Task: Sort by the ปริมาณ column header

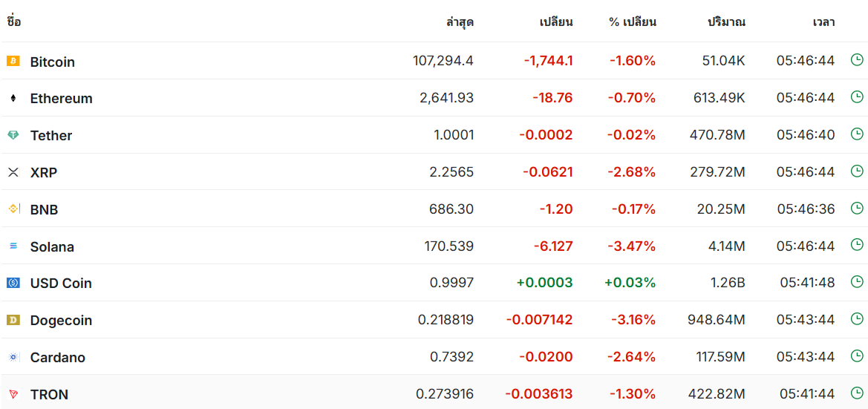Action: pos(726,22)
